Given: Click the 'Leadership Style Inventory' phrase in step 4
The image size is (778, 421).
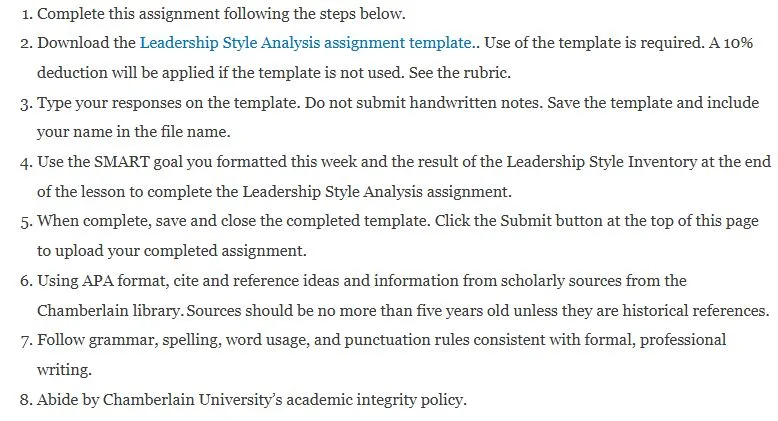Looking at the screenshot, I should [x=601, y=162].
